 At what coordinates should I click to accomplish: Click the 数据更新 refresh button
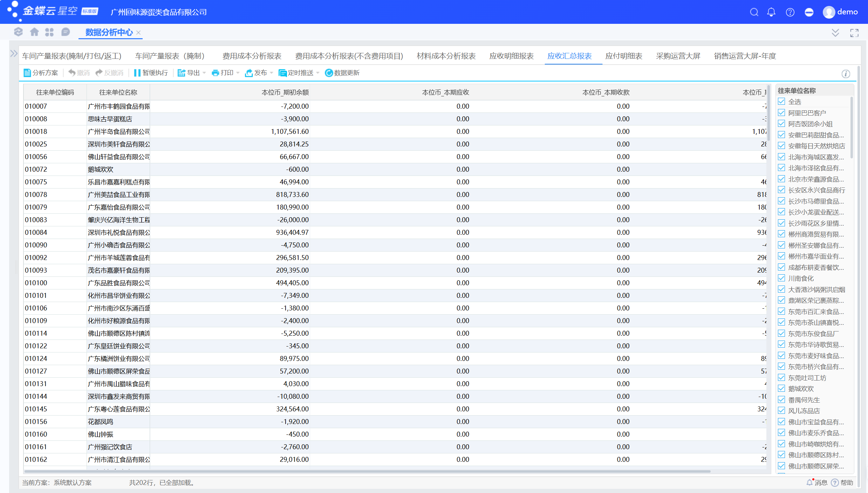click(342, 73)
